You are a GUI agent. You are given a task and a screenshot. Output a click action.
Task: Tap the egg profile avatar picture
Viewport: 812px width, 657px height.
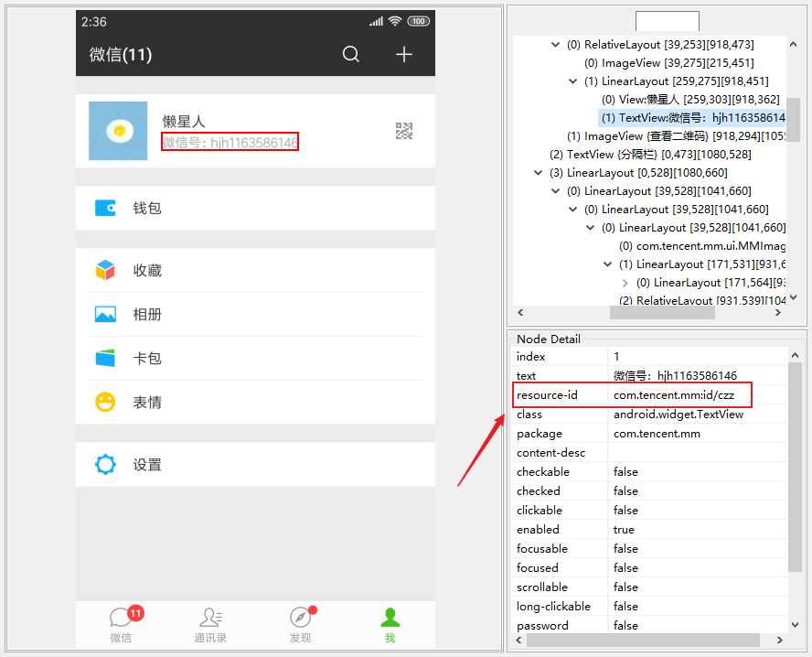pyautogui.click(x=118, y=131)
